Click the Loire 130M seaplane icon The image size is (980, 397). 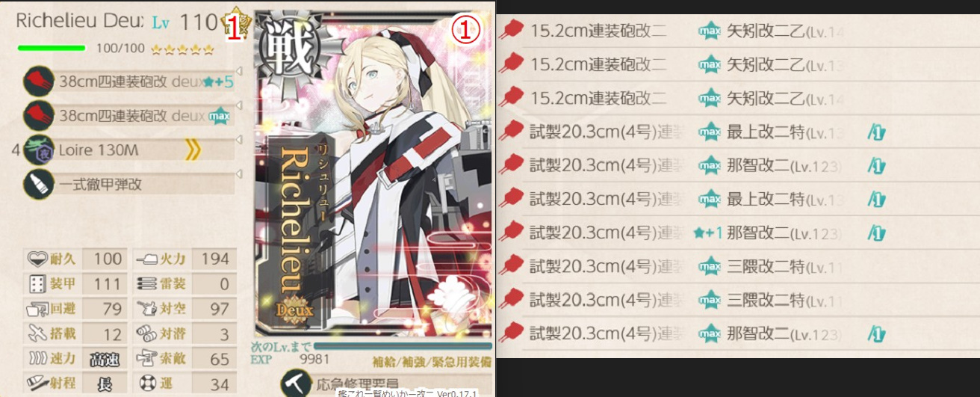(37, 150)
